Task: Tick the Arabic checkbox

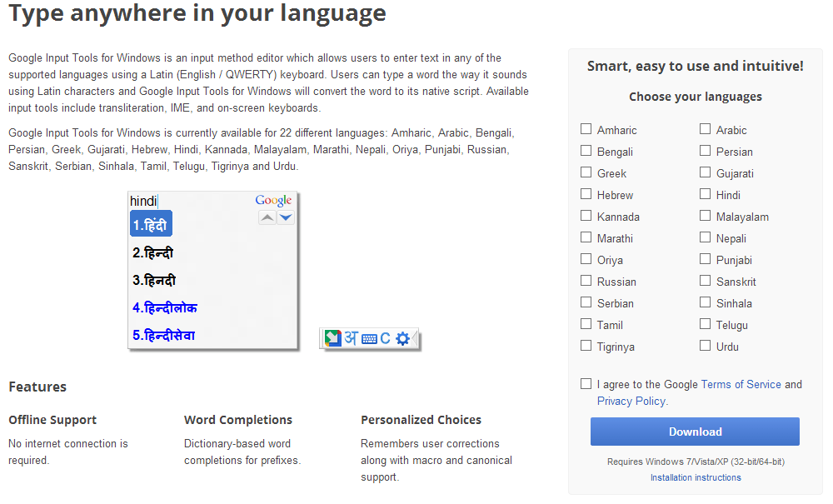Action: click(705, 128)
